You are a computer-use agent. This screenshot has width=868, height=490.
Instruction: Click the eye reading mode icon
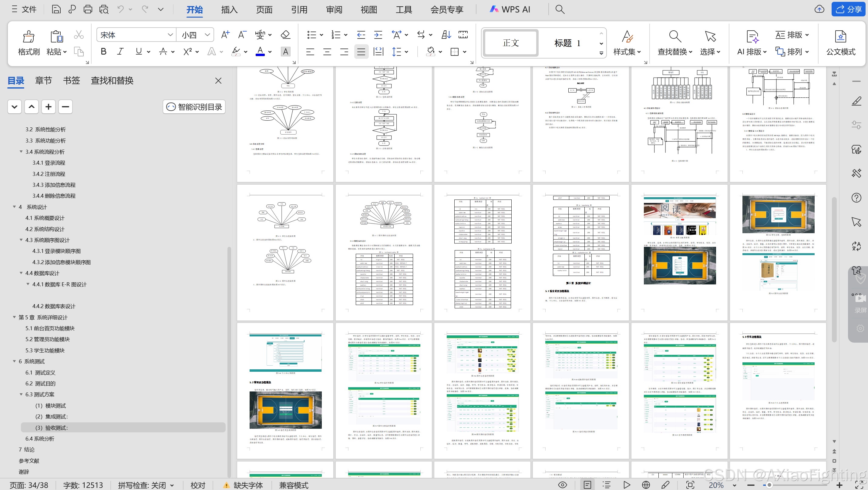(562, 485)
